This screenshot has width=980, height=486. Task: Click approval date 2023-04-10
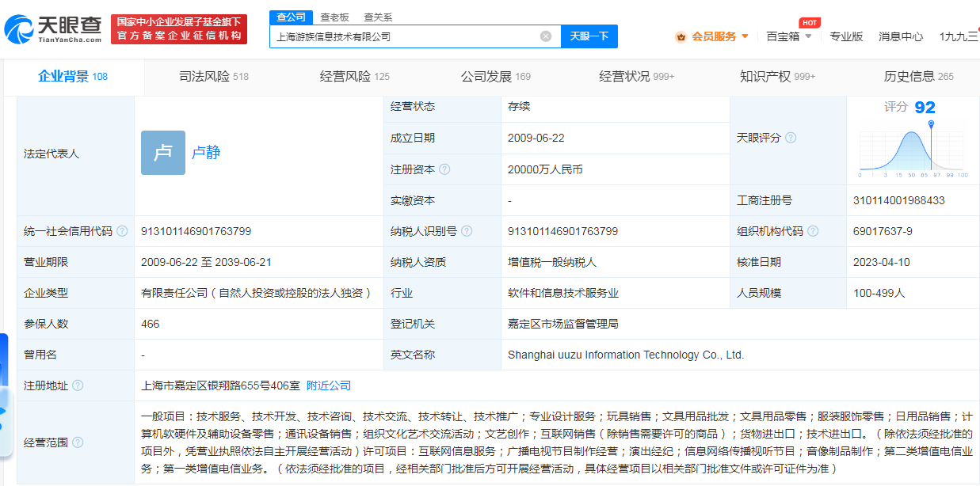click(882, 262)
